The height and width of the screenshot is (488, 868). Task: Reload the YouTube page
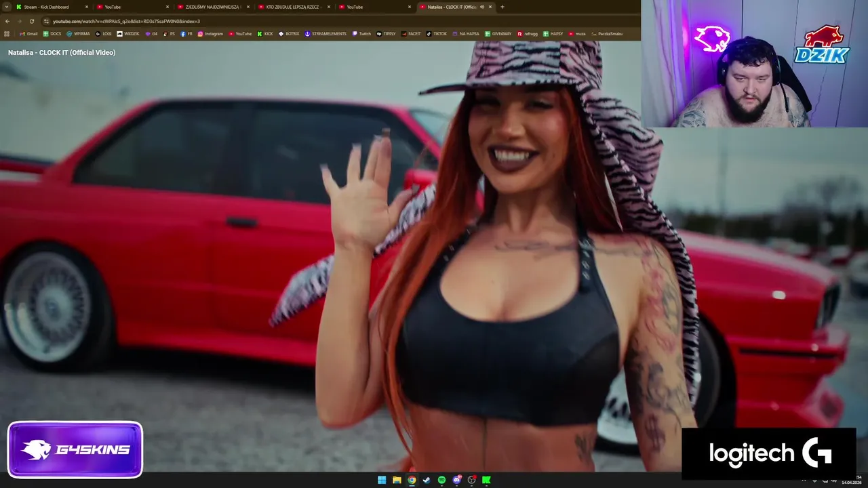(31, 21)
